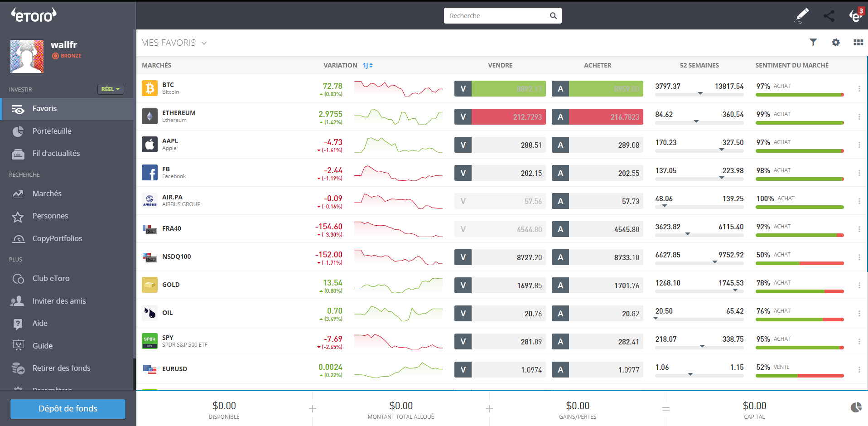Open the Portefeuille panel from the sidebar
This screenshot has height=426, width=868.
52,131
